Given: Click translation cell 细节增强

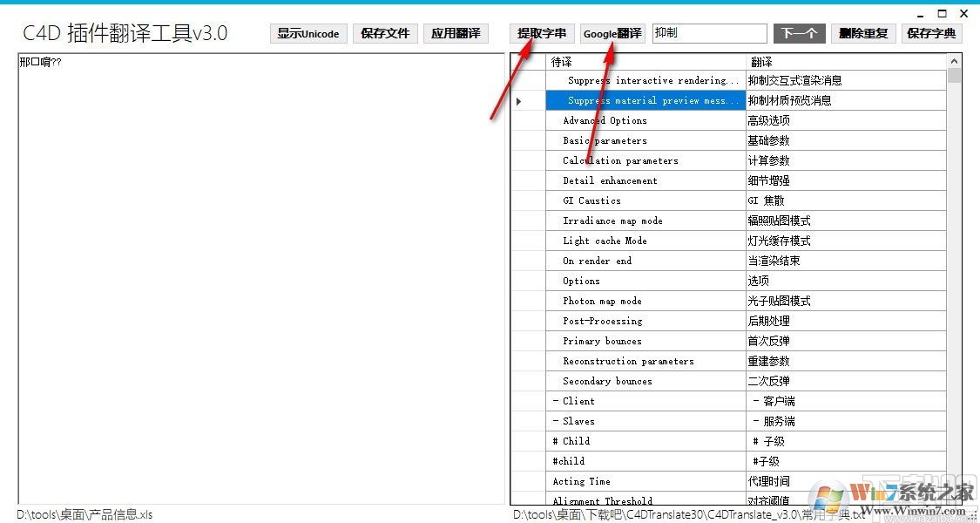Looking at the screenshot, I should tap(846, 180).
